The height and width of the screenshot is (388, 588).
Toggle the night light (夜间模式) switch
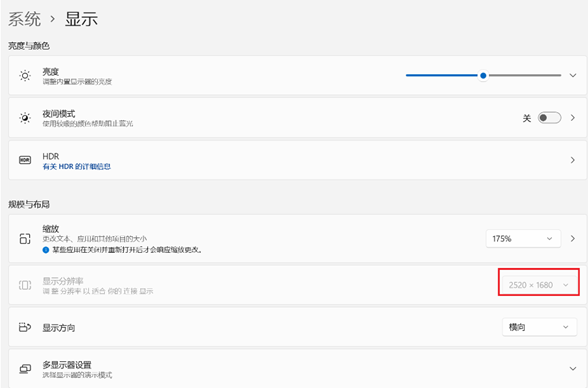[x=549, y=118]
